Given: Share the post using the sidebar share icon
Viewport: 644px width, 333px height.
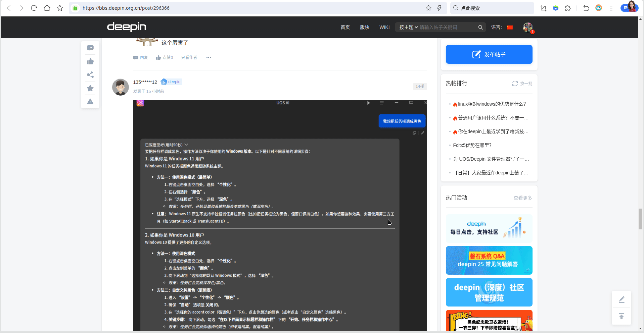Looking at the screenshot, I should pyautogui.click(x=90, y=75).
